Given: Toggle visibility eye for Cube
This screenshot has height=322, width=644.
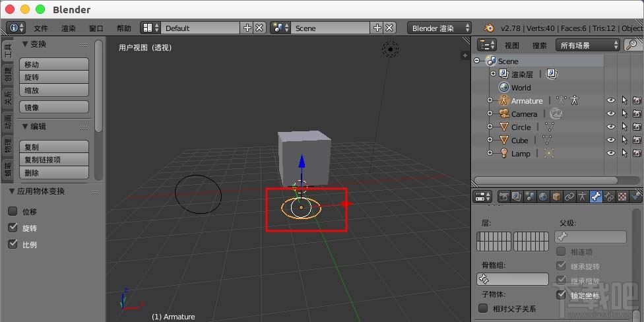Looking at the screenshot, I should pyautogui.click(x=611, y=140).
